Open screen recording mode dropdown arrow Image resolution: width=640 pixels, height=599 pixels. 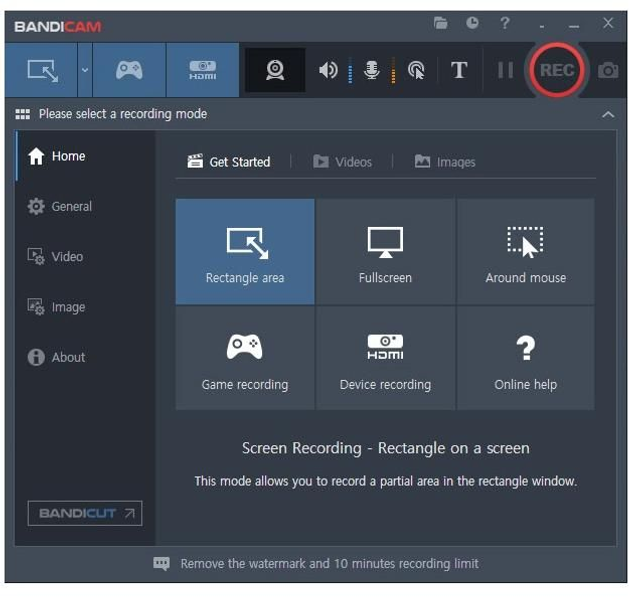85,70
